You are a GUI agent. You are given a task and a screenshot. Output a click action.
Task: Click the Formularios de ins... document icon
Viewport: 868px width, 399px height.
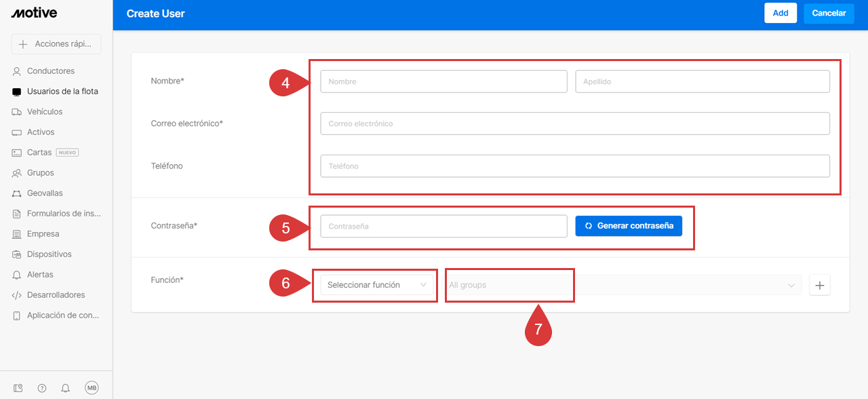coord(17,214)
